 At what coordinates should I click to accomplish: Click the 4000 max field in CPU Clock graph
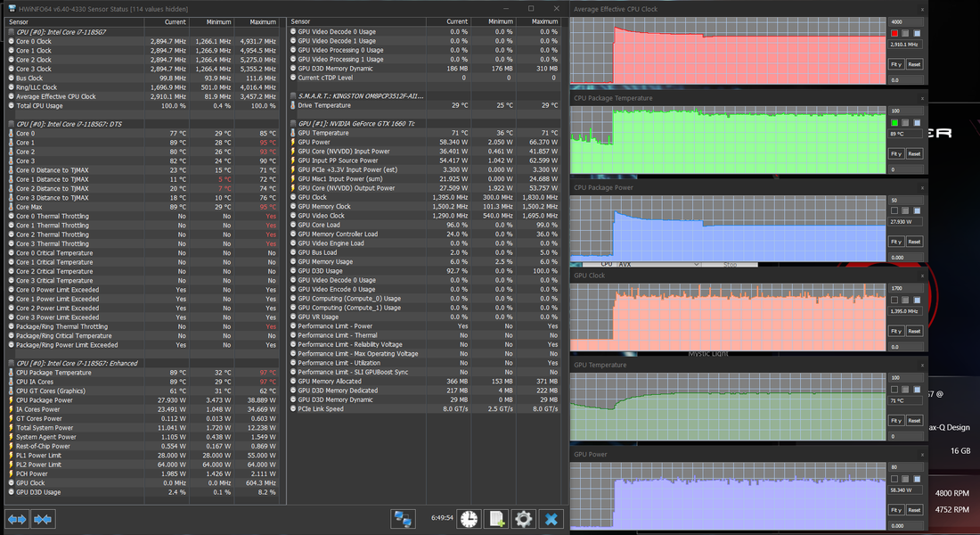tap(906, 22)
